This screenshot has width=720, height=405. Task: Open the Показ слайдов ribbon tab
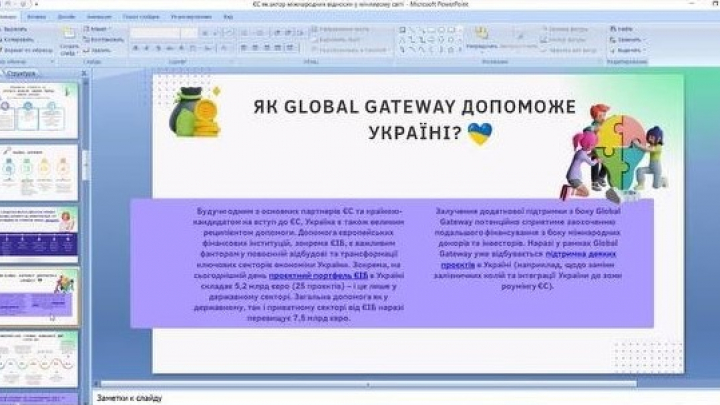click(141, 17)
